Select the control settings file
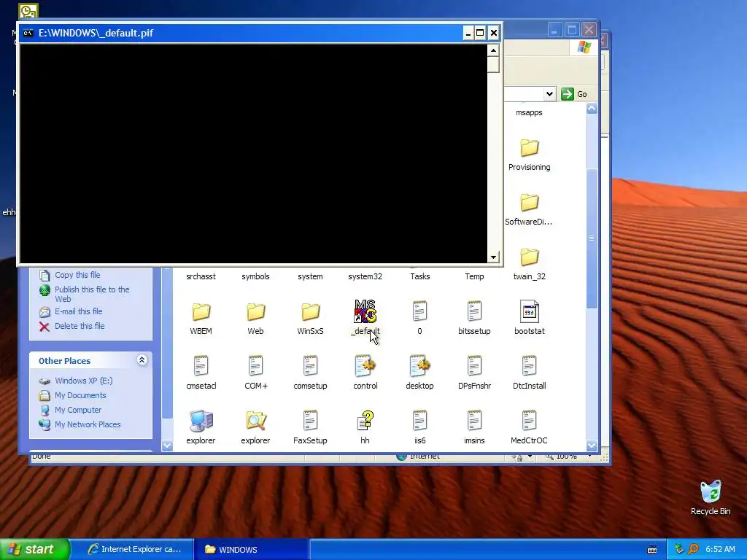Image resolution: width=747 pixels, height=560 pixels. 365,366
